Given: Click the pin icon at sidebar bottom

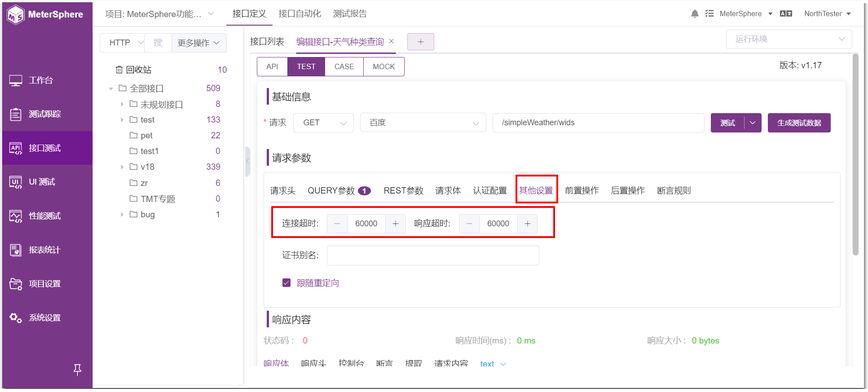Looking at the screenshot, I should coord(77,370).
